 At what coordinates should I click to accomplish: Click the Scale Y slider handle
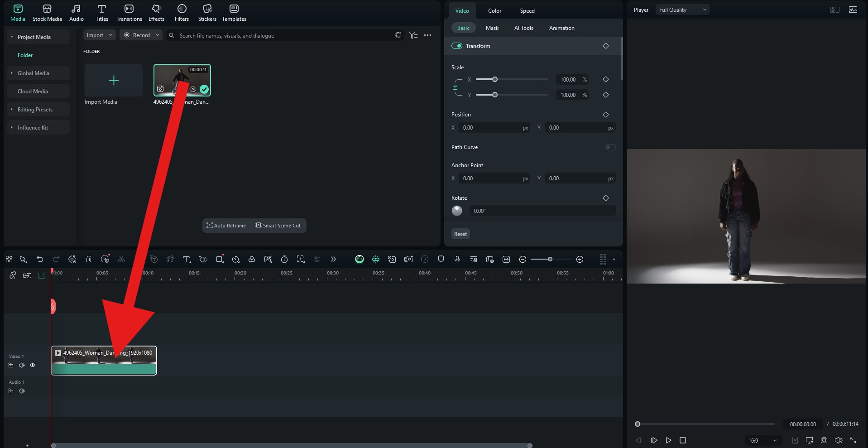(495, 95)
